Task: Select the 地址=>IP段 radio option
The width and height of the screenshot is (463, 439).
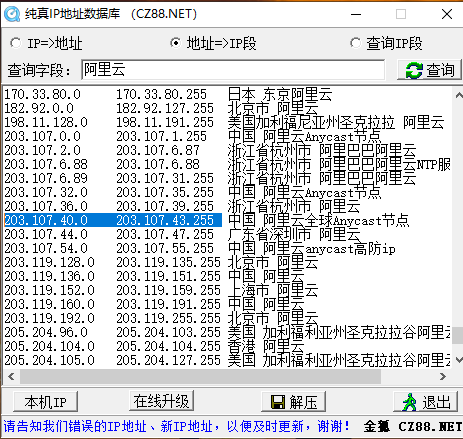Action: [x=213, y=43]
